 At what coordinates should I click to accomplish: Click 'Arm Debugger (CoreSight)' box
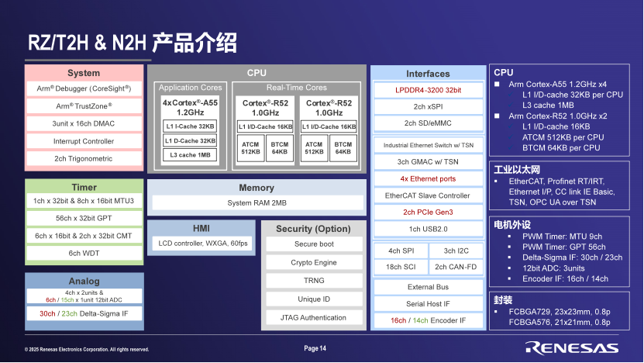pos(84,88)
